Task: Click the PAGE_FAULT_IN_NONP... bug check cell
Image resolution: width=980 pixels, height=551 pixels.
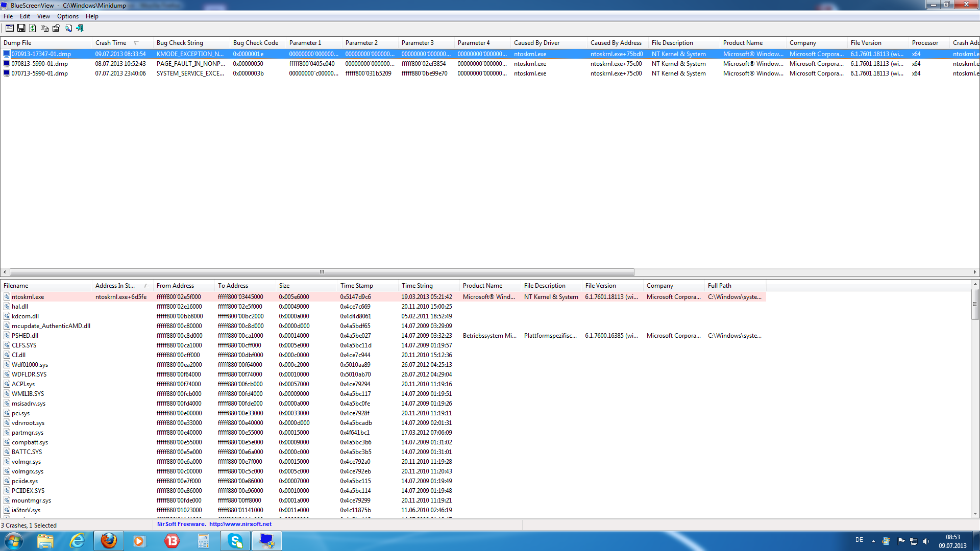Action: click(x=191, y=64)
